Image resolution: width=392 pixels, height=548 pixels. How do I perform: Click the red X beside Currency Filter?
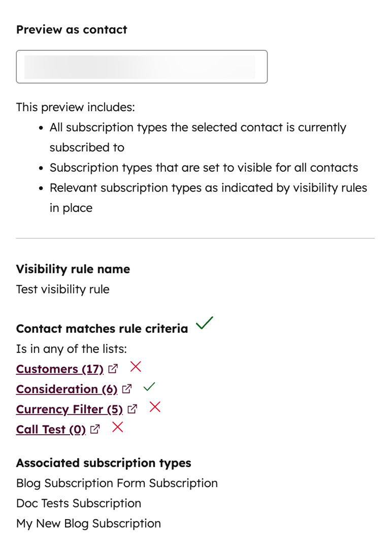[155, 407]
